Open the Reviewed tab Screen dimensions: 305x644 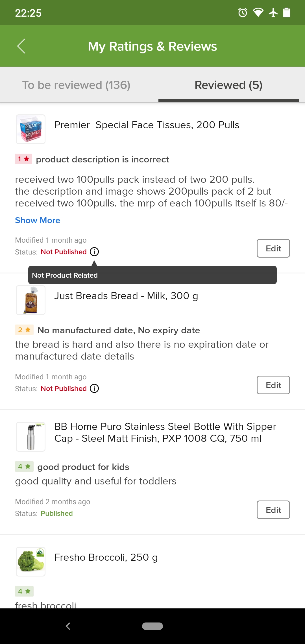228,84
